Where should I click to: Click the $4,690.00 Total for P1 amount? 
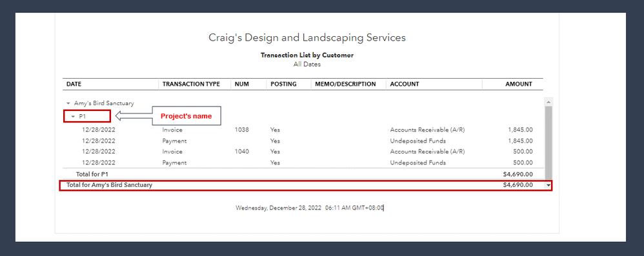pyautogui.click(x=518, y=174)
